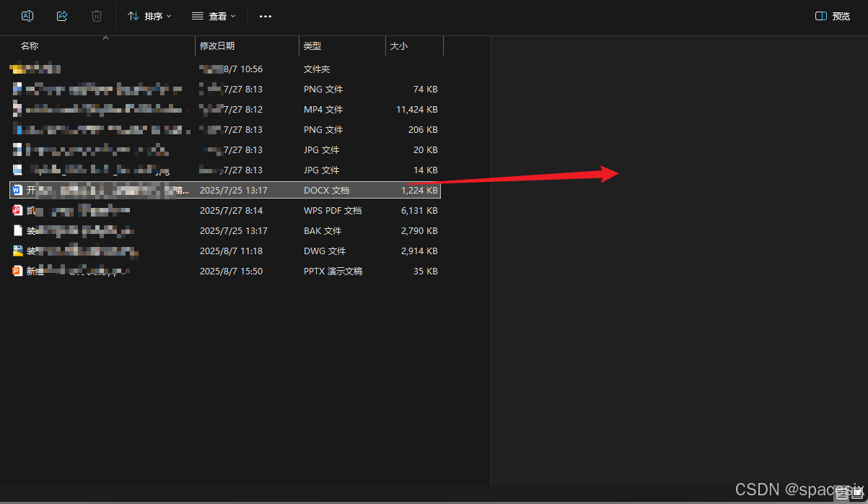
Task: Click the 7/27 8:12 date in the MP4 row
Action: [243, 110]
